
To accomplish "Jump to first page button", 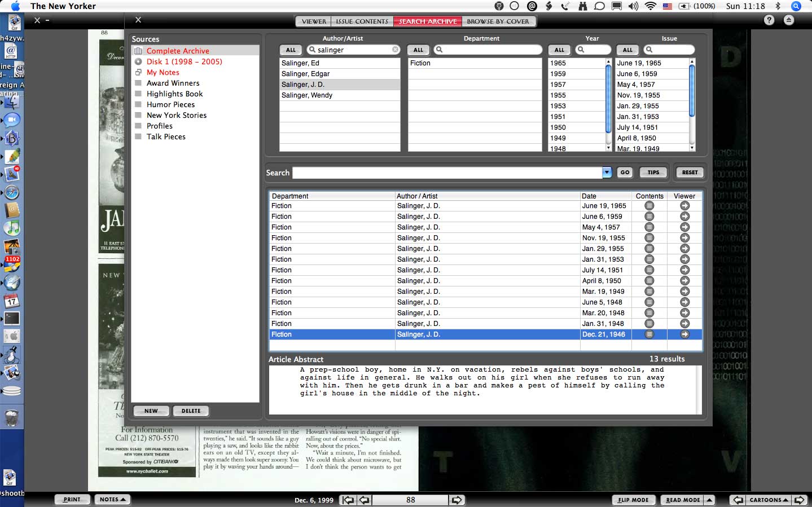I will [x=349, y=500].
